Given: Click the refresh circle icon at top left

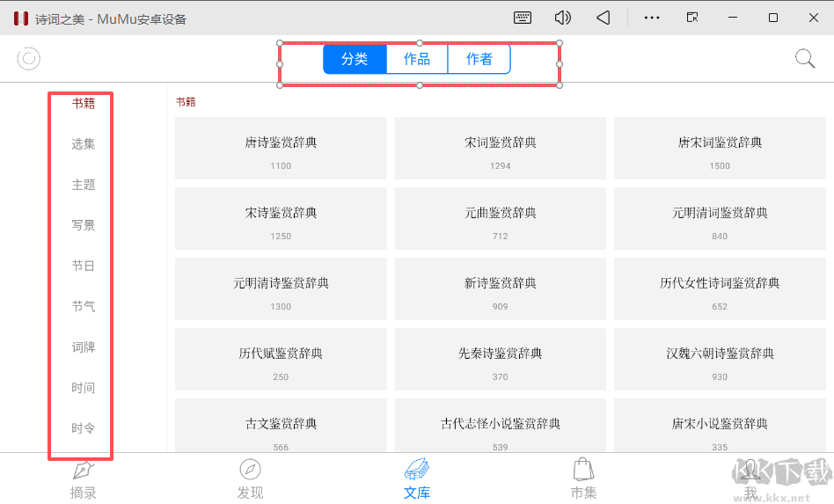Looking at the screenshot, I should click(29, 58).
